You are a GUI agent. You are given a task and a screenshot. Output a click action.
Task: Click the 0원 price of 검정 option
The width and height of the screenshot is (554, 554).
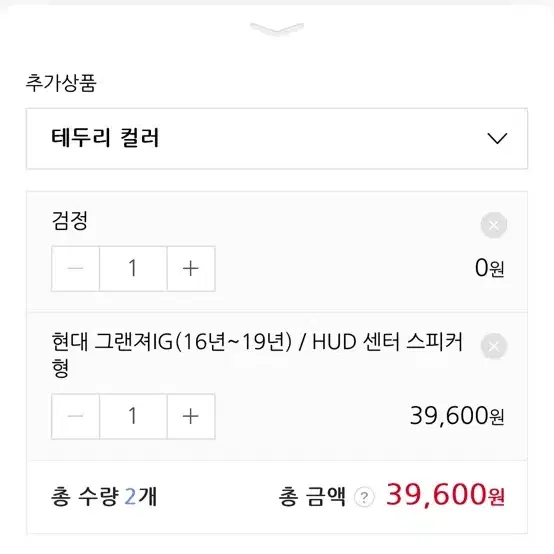(489, 268)
